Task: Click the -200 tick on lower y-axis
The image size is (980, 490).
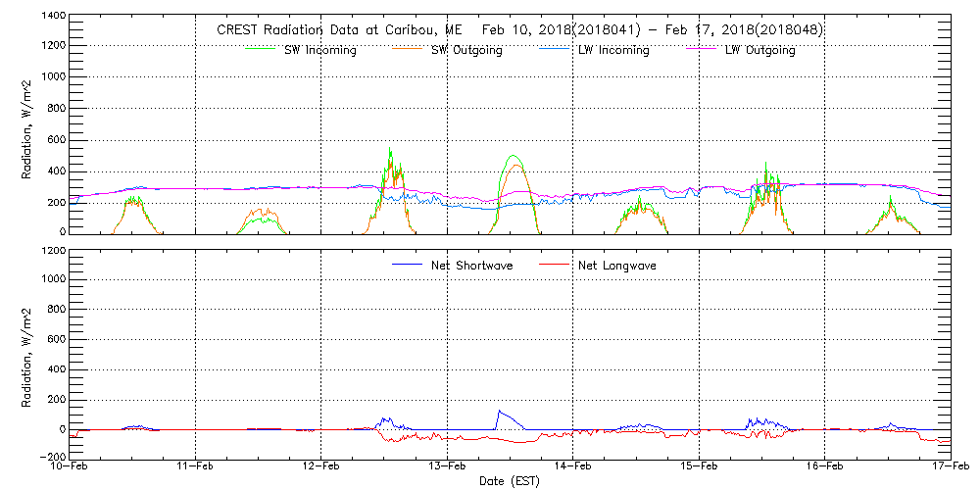Action: (x=52, y=457)
